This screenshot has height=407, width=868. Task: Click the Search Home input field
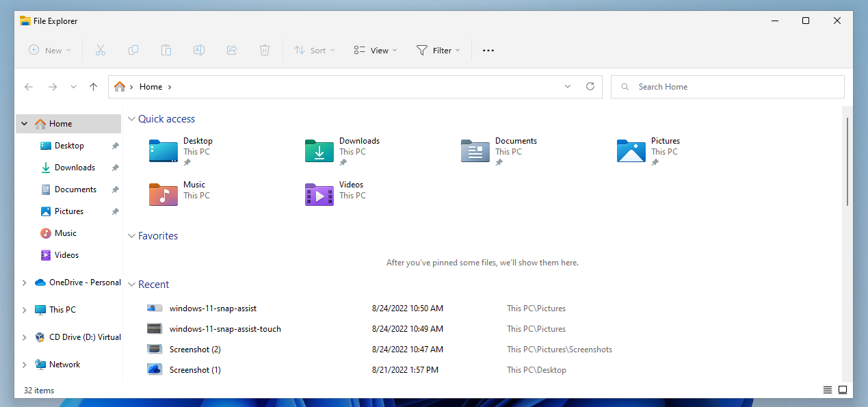point(727,86)
